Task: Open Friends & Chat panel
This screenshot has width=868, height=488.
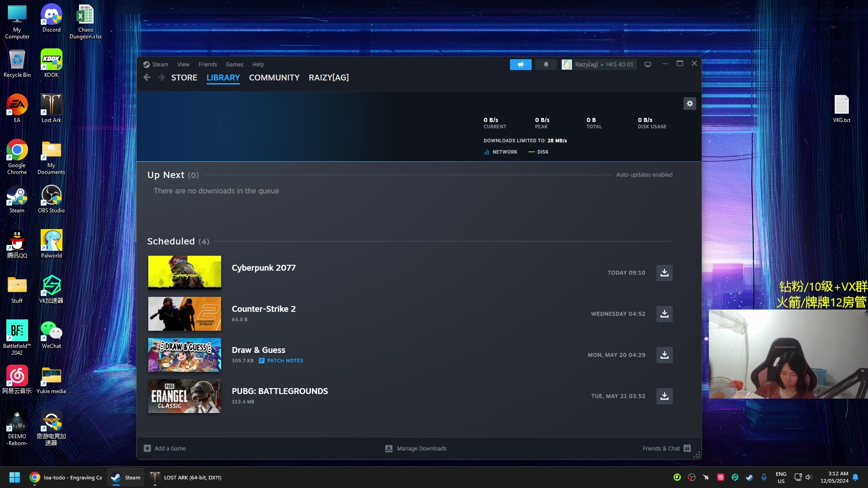Action: click(666, 449)
